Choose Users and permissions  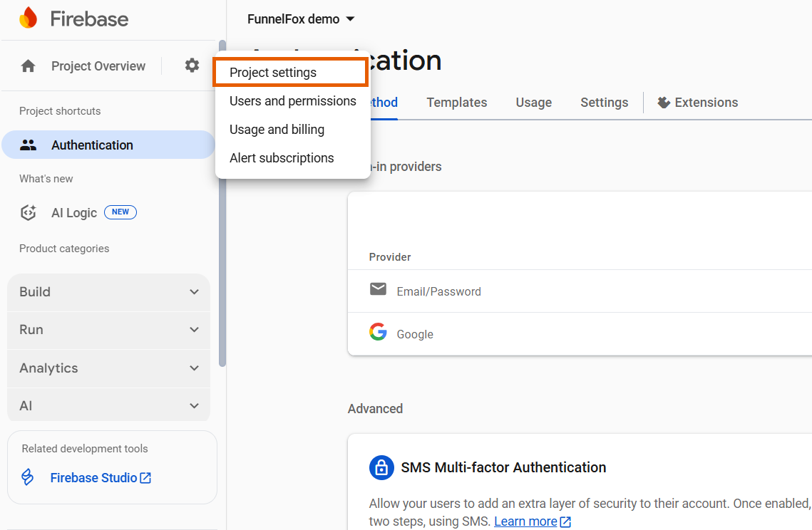292,101
